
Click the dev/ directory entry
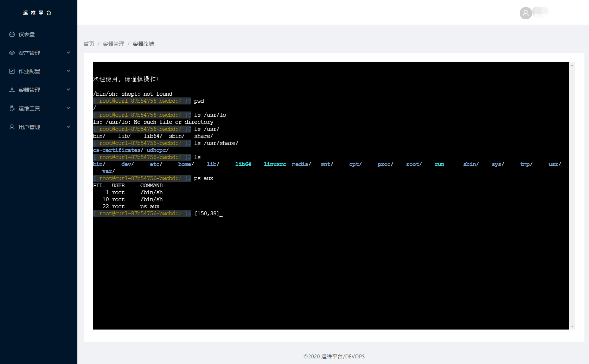point(128,164)
